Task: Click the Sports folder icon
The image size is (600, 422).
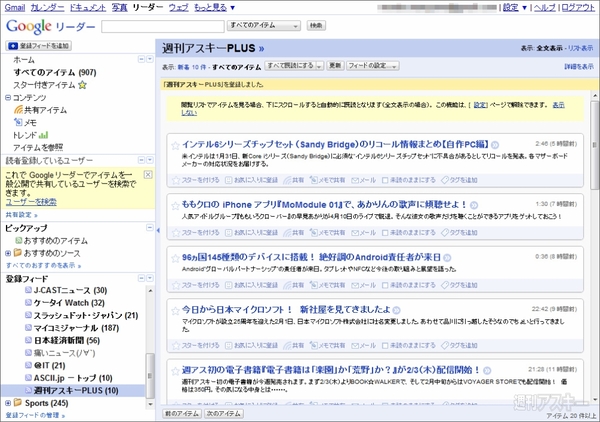Action: point(18,402)
